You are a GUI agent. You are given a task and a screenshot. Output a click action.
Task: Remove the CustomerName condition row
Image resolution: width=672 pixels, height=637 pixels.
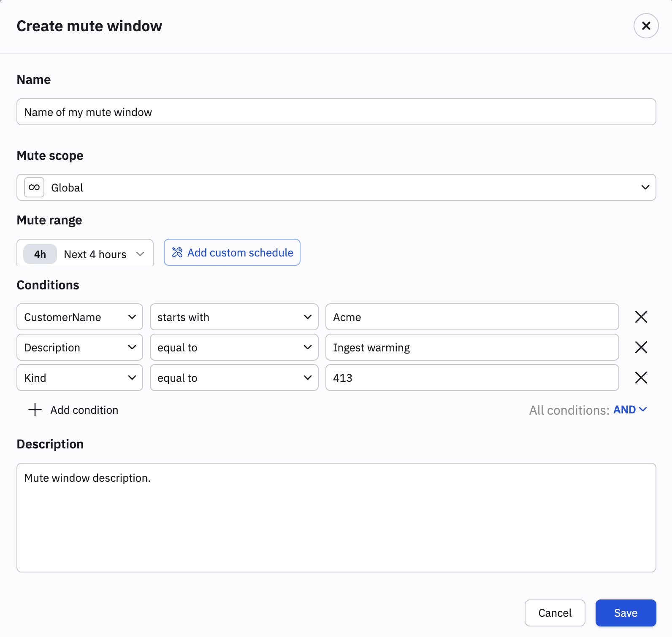click(641, 317)
